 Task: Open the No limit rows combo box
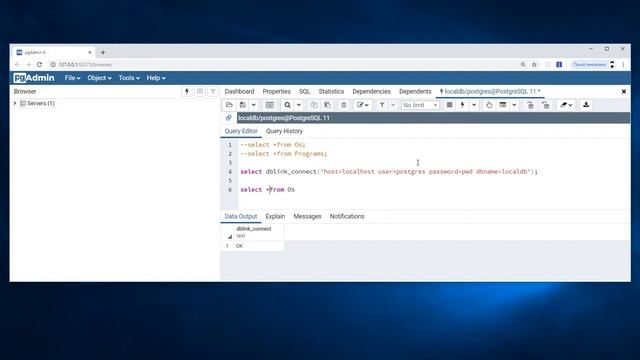tap(420, 105)
